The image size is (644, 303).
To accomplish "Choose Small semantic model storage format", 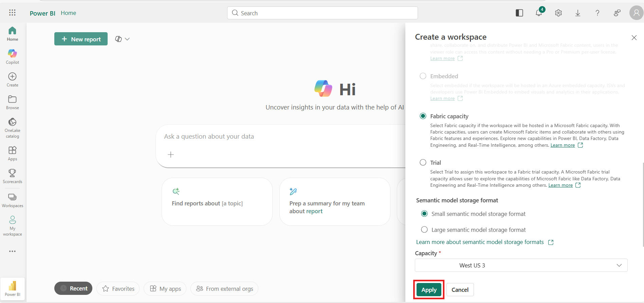I will click(x=424, y=214).
